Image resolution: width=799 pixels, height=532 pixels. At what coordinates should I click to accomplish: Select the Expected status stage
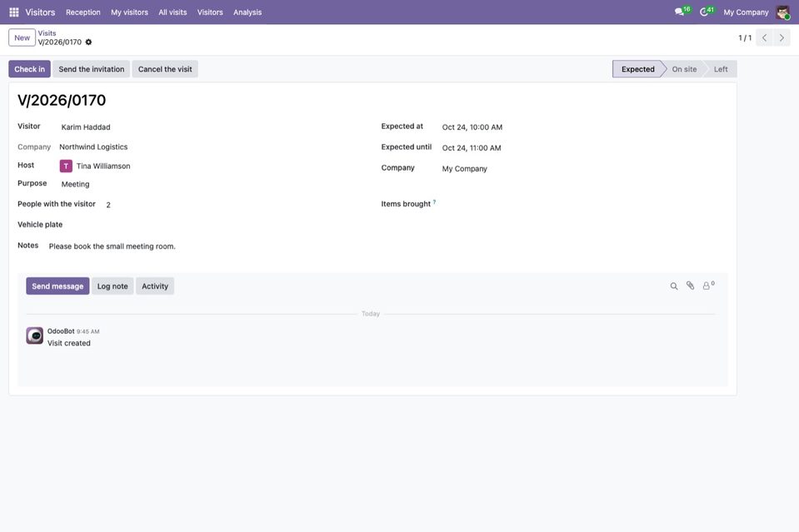pos(638,69)
